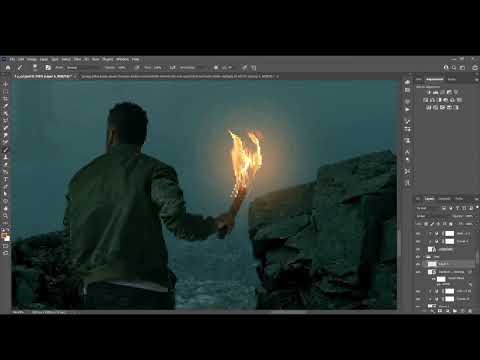Create a new layer from Layers footer
This screenshot has height=360, width=480.
coord(462,311)
